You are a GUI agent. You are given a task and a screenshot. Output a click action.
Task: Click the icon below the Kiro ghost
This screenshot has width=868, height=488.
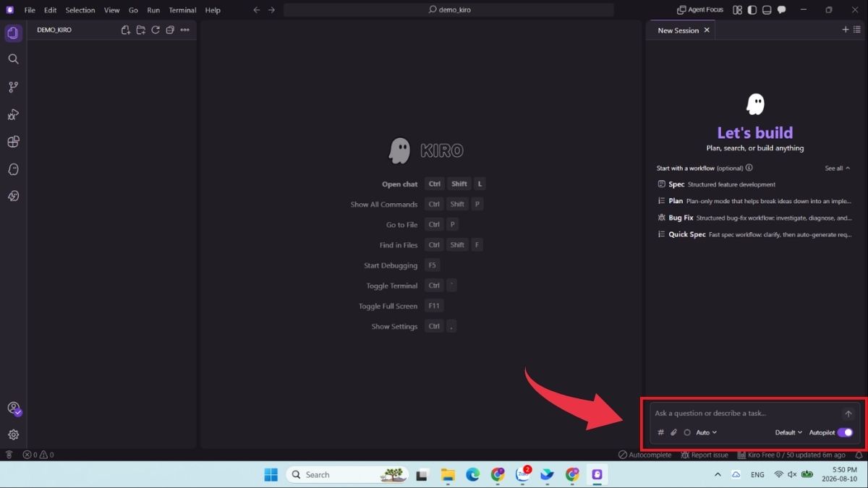(13, 196)
